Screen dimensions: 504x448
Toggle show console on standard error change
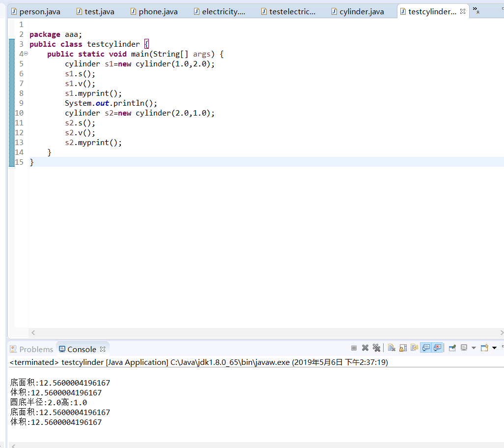point(437,348)
